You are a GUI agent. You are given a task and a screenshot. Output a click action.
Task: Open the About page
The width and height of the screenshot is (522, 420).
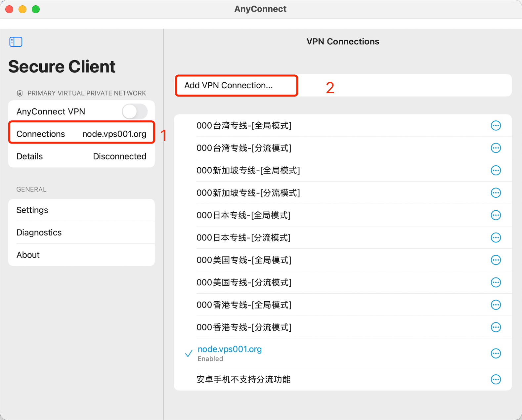81,255
